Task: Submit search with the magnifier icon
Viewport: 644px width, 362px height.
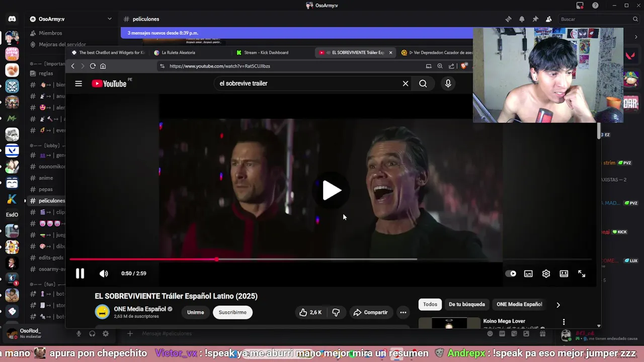Action: 423,83
